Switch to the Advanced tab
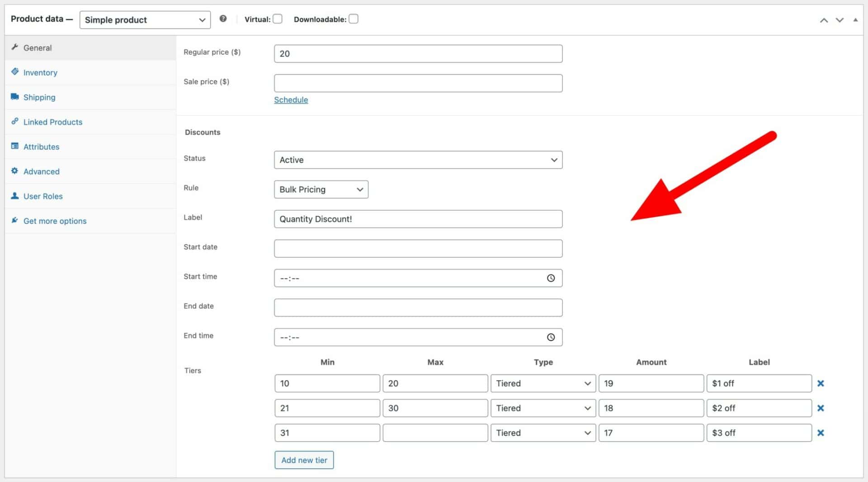This screenshot has width=868, height=482. (90, 171)
